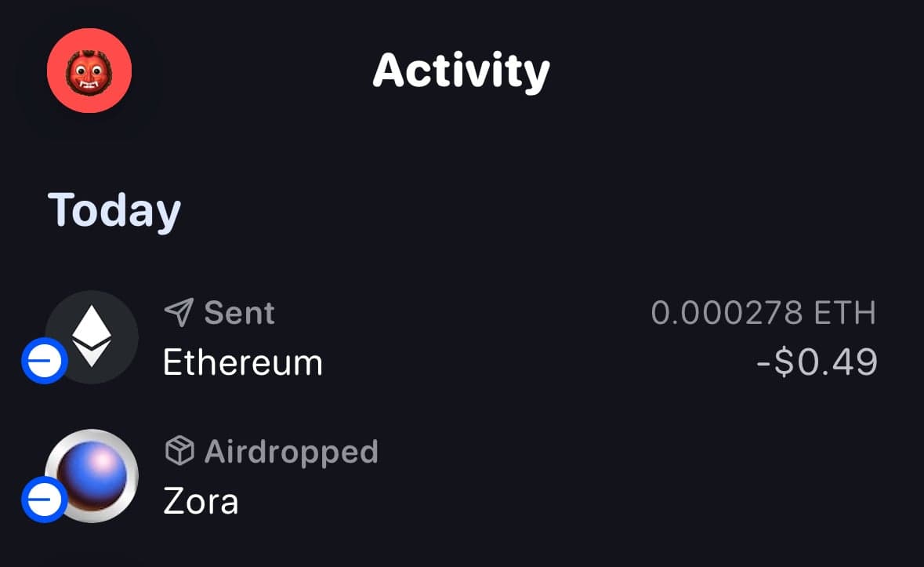Click the blue network badge on Ethereum logo
Image resolution: width=924 pixels, height=567 pixels.
(x=45, y=361)
